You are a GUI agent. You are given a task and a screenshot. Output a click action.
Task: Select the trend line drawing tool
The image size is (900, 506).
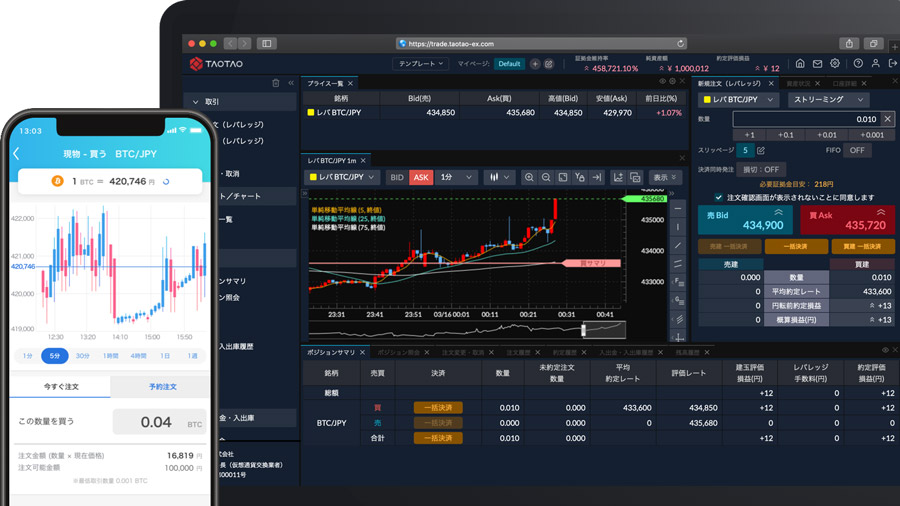pos(678,245)
